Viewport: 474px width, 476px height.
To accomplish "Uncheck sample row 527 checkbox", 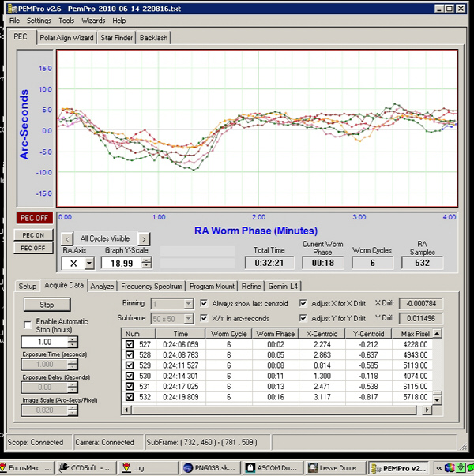I will (x=130, y=344).
